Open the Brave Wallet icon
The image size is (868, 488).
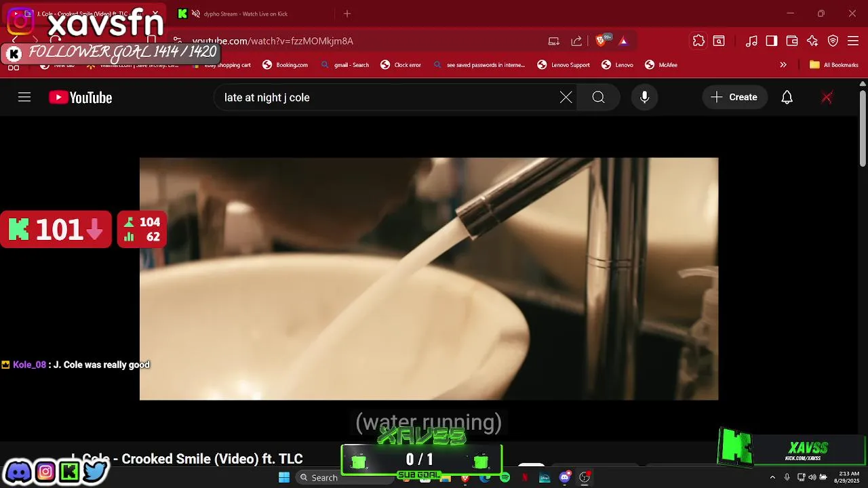point(792,41)
